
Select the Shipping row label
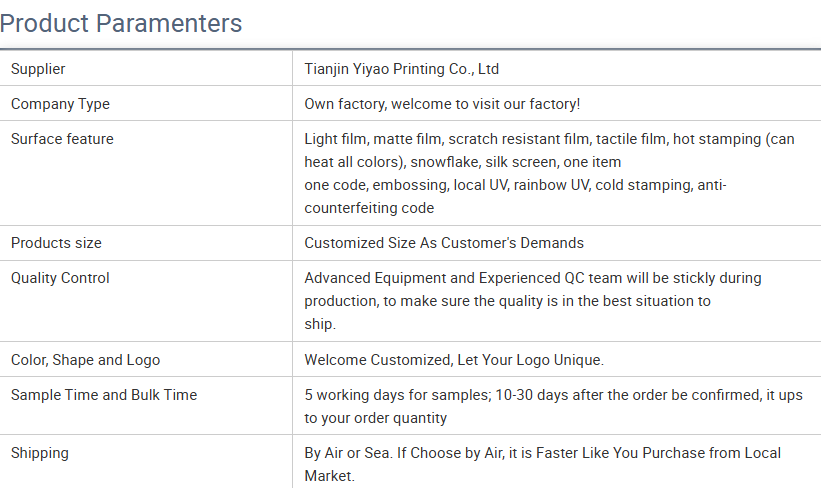pyautogui.click(x=40, y=453)
